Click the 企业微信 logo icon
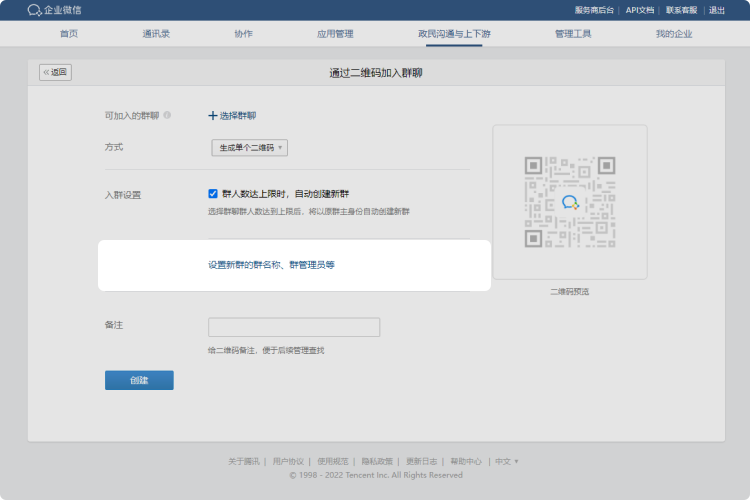This screenshot has width=750, height=500. (34, 10)
